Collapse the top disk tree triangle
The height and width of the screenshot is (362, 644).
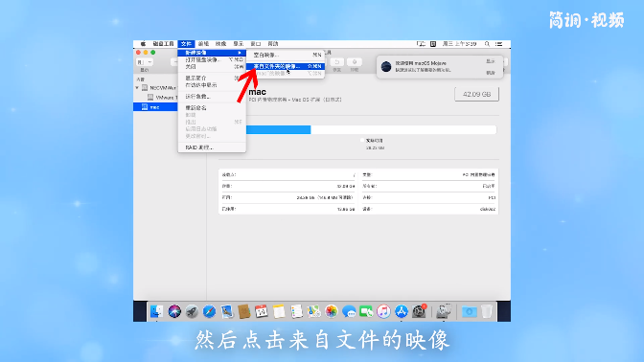coord(137,88)
